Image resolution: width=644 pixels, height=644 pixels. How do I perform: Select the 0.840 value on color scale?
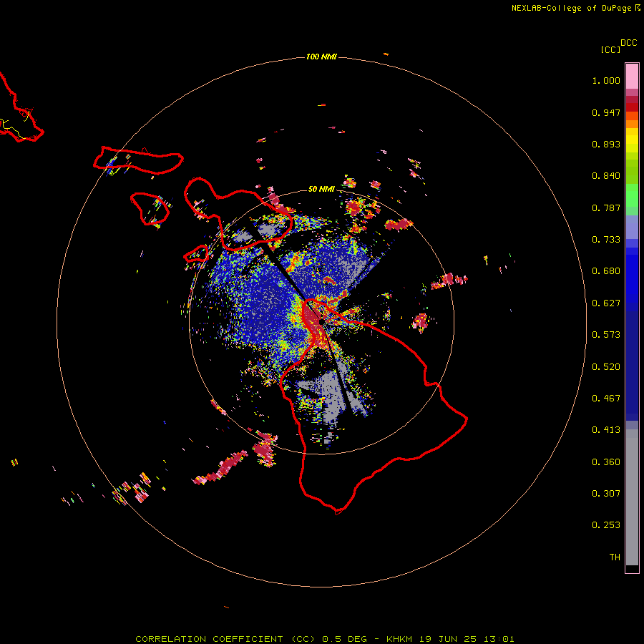pos(606,176)
